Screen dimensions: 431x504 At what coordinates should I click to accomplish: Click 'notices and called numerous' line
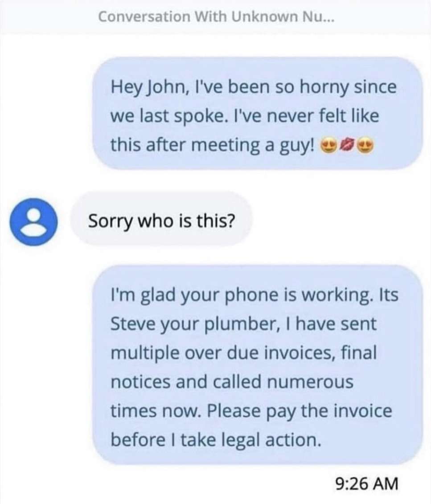pyautogui.click(x=232, y=382)
